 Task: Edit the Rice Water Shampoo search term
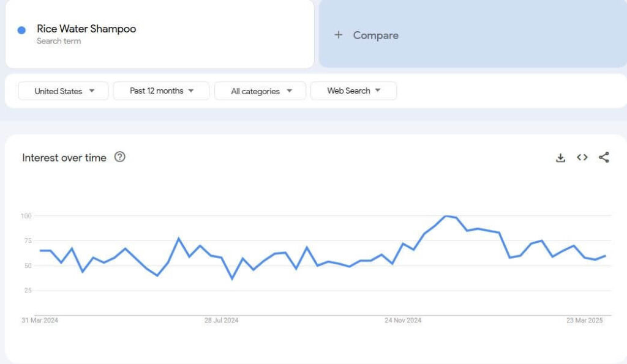[x=86, y=29]
